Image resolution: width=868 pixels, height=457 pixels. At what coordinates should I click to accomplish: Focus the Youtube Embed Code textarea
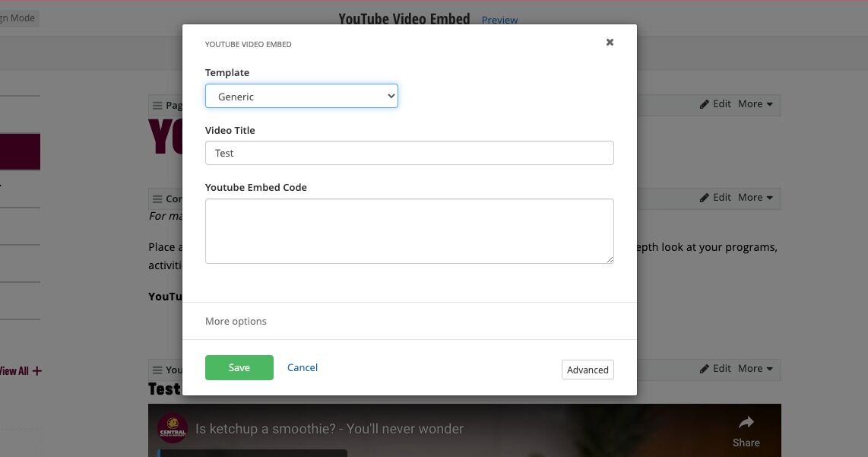click(x=409, y=231)
